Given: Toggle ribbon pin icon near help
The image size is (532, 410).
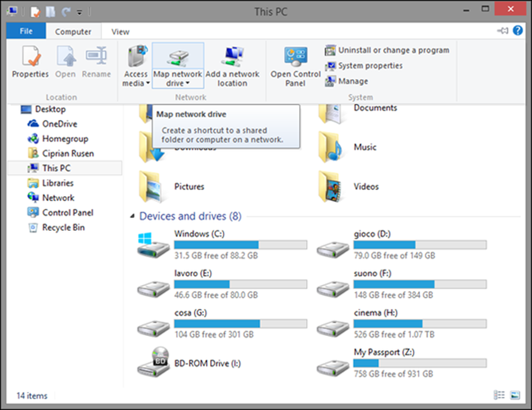Looking at the screenshot, I should (x=503, y=31).
